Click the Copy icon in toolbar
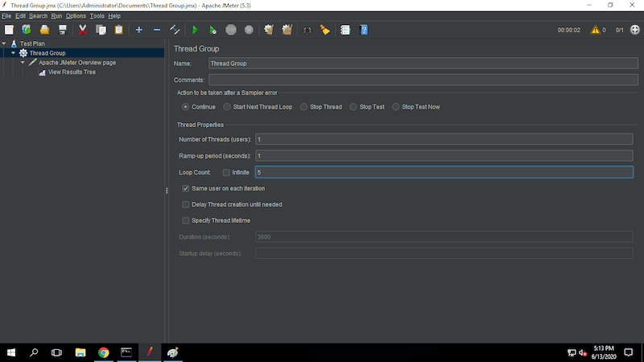 click(x=101, y=30)
